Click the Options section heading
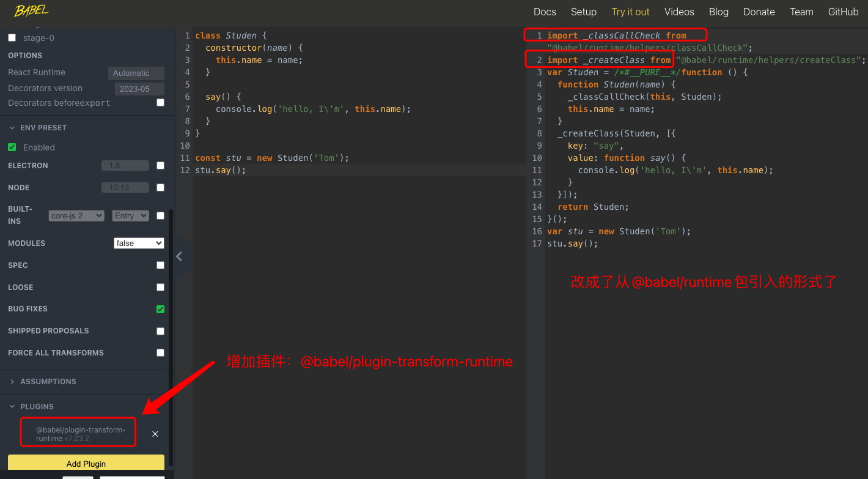 (25, 56)
